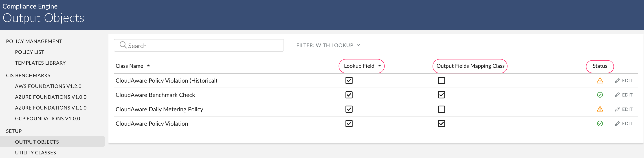The image size is (644, 158).
Task: Click pencil edit icon for Daily Metering Policy
Action: pos(617,109)
